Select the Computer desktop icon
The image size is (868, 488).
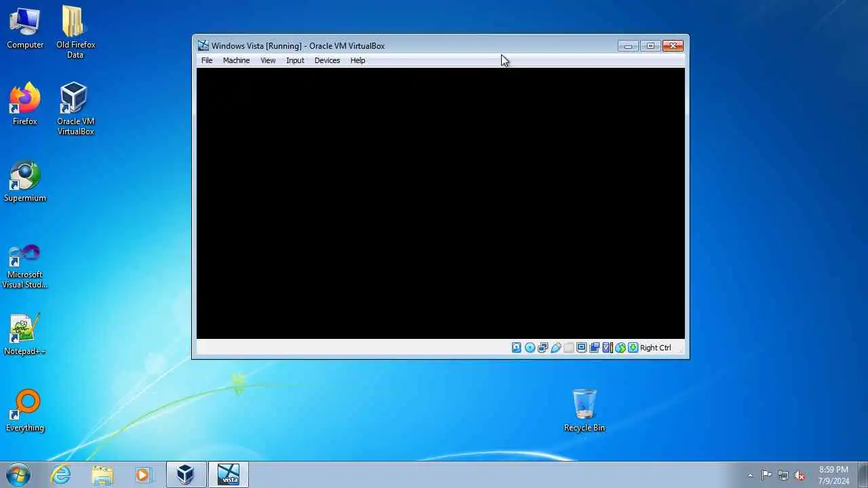tap(25, 28)
